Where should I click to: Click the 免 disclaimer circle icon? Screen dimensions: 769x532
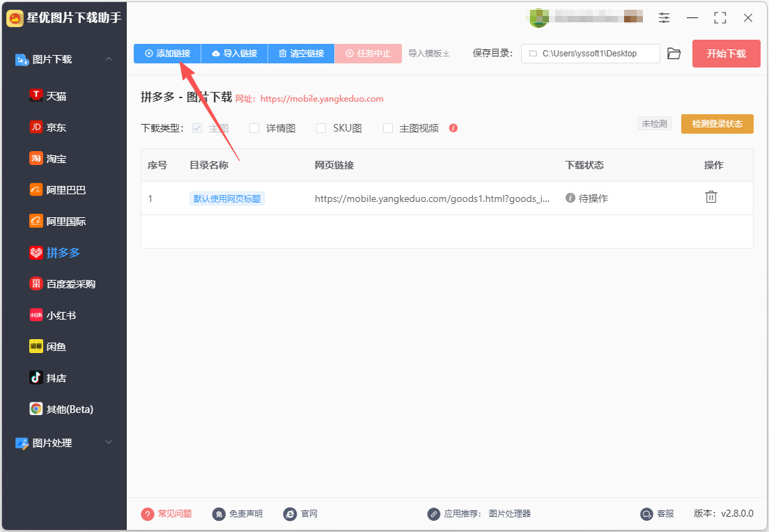point(219,514)
